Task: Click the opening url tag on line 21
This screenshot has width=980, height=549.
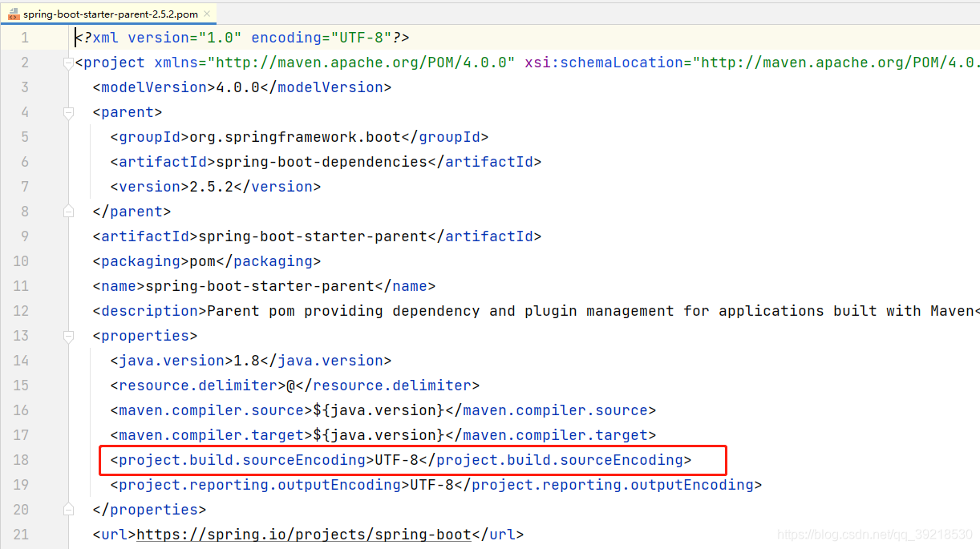Action: [x=115, y=535]
